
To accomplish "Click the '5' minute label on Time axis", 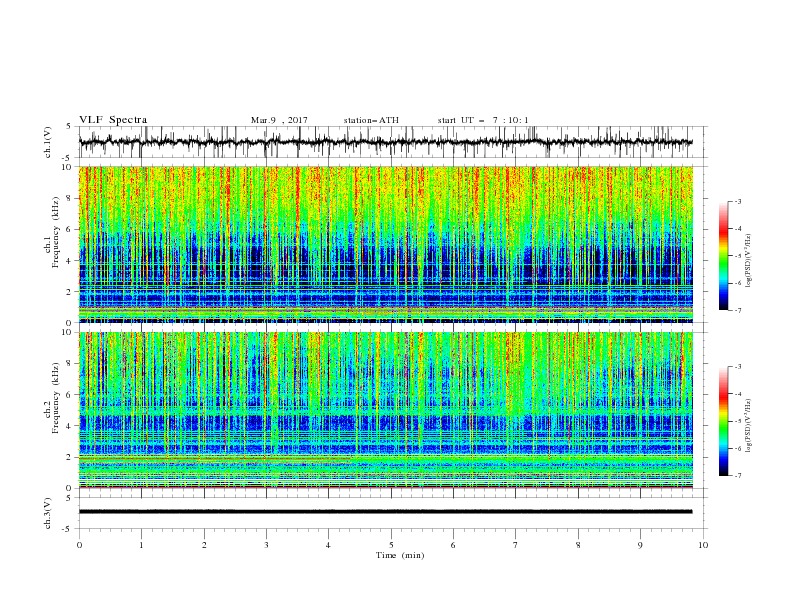I will coord(391,545).
